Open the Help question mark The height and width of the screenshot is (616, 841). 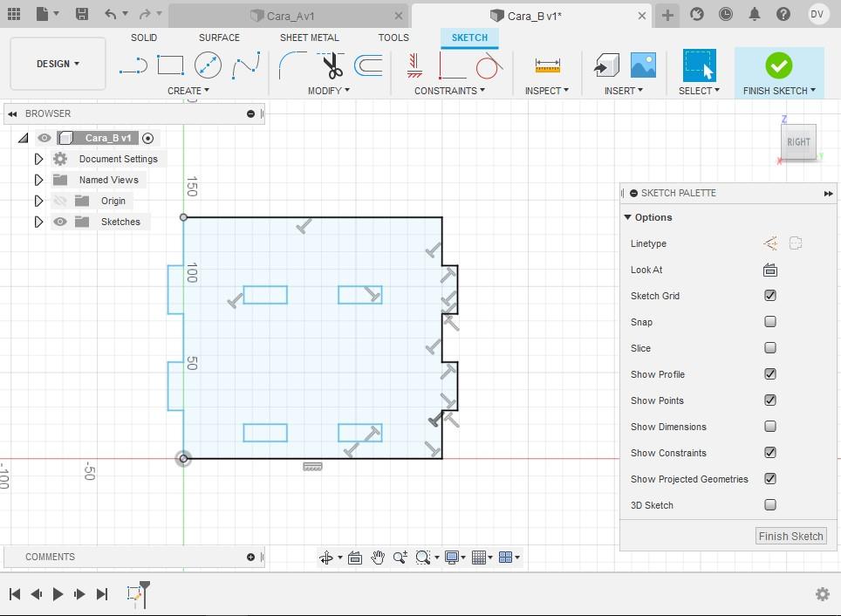(x=783, y=14)
